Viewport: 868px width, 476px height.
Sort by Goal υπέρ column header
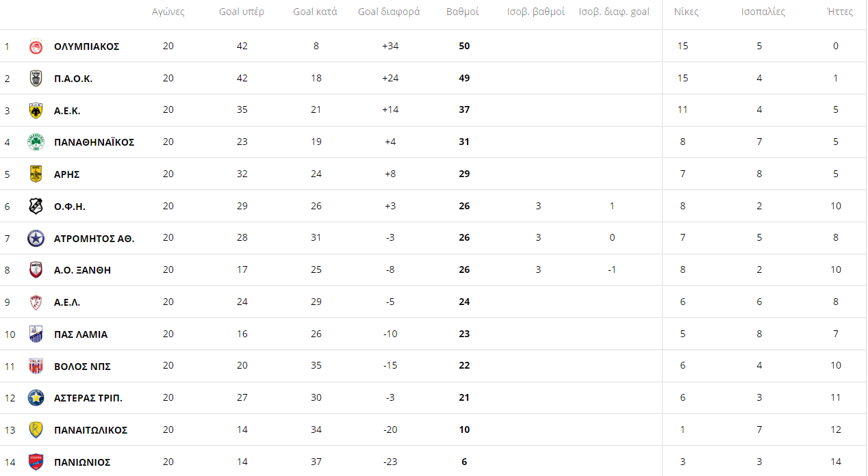[x=242, y=12]
